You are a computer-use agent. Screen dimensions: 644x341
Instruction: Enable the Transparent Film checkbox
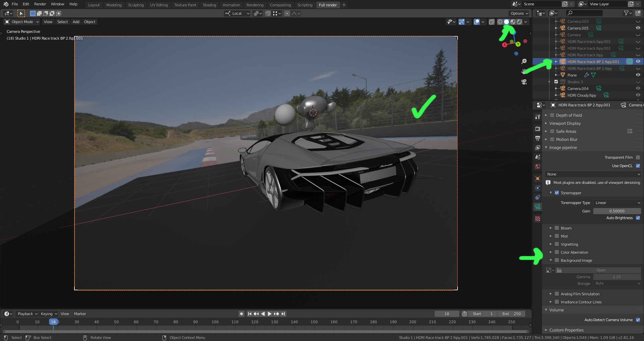click(638, 157)
